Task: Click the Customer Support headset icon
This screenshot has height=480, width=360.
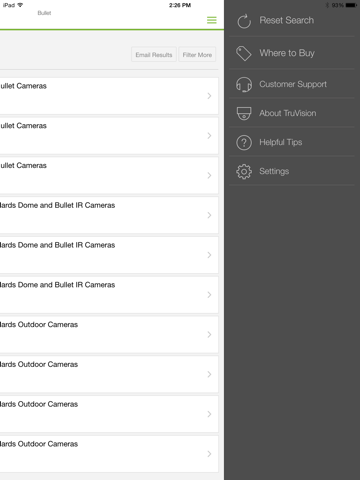Action: click(244, 84)
